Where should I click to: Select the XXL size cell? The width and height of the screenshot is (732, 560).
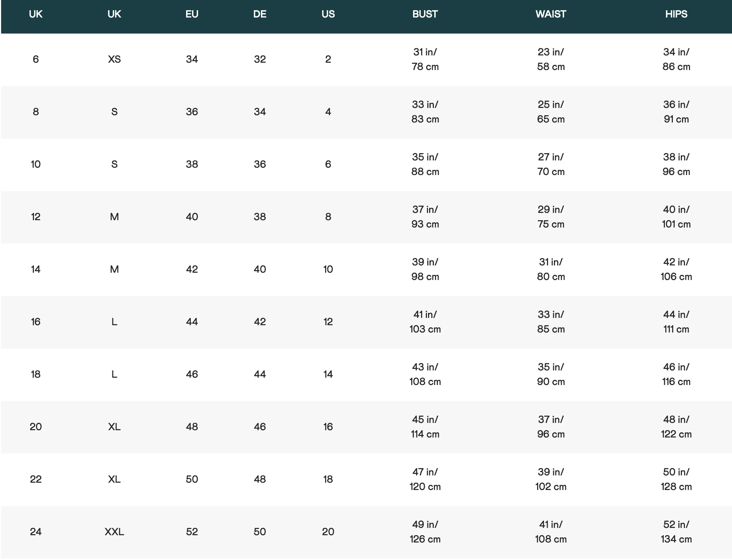(114, 532)
